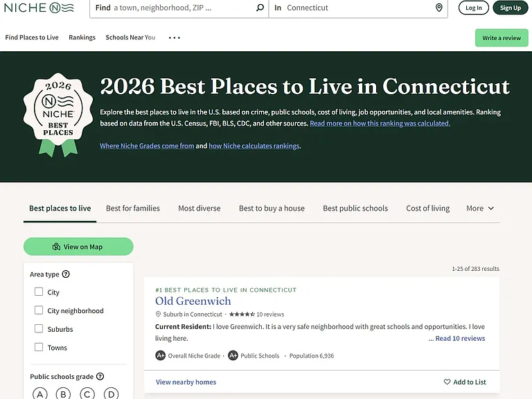This screenshot has width=532, height=399.
Task: Open Find Places to Live menu
Action: 32,37
